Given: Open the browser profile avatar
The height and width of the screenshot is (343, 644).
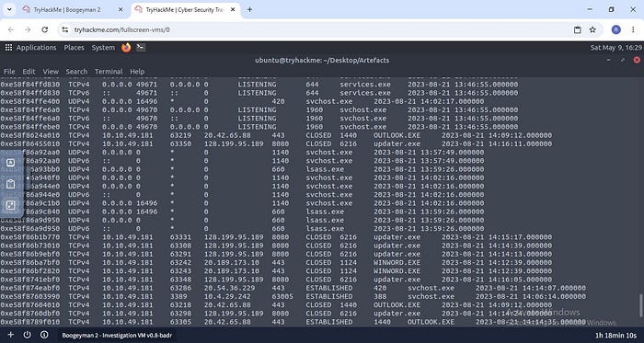Looking at the screenshot, I should pos(615,29).
